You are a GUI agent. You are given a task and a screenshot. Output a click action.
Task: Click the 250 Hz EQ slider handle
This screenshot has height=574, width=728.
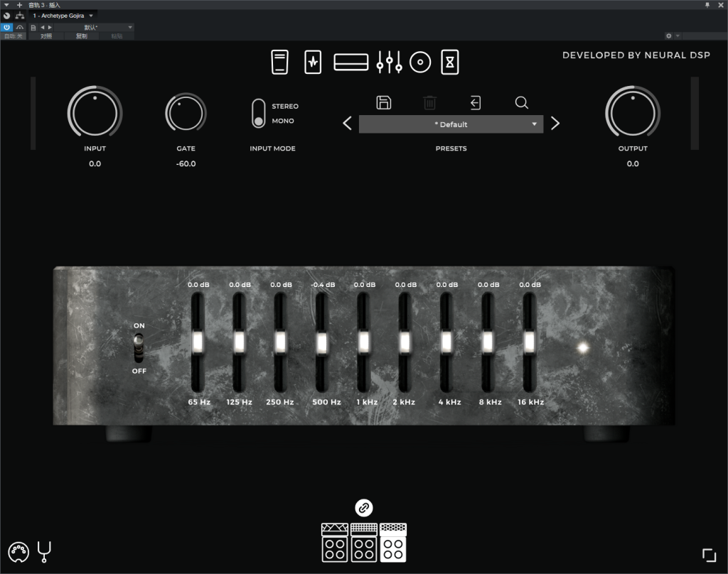tap(280, 342)
